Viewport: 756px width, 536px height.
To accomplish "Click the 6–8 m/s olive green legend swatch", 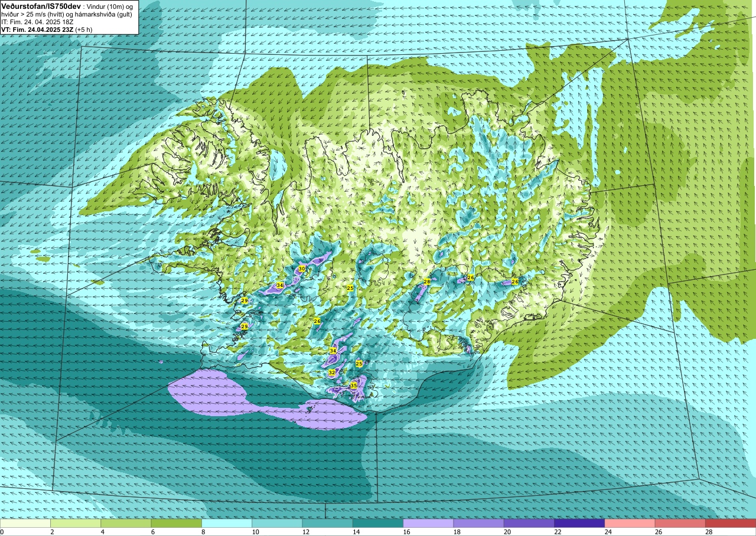I will [x=176, y=523].
